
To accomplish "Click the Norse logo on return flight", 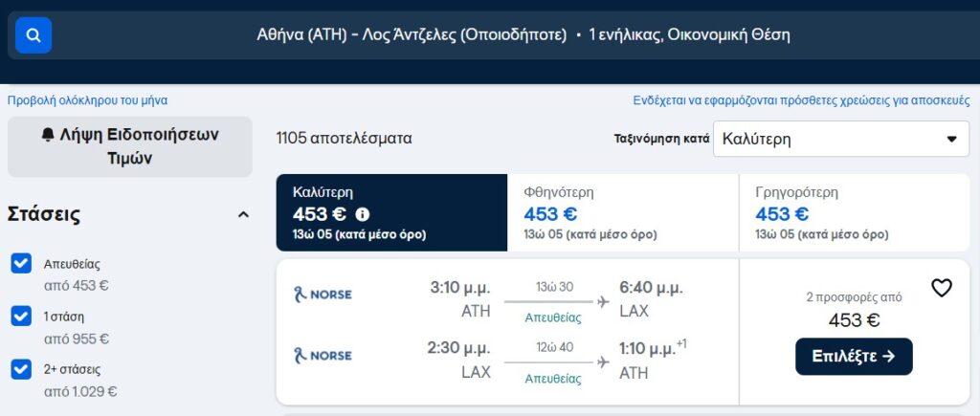I will [x=323, y=356].
